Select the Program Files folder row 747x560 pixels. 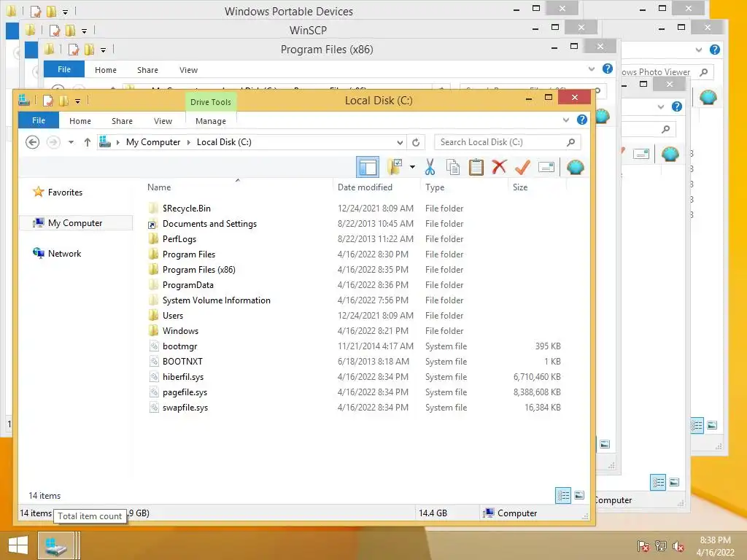tap(355, 254)
